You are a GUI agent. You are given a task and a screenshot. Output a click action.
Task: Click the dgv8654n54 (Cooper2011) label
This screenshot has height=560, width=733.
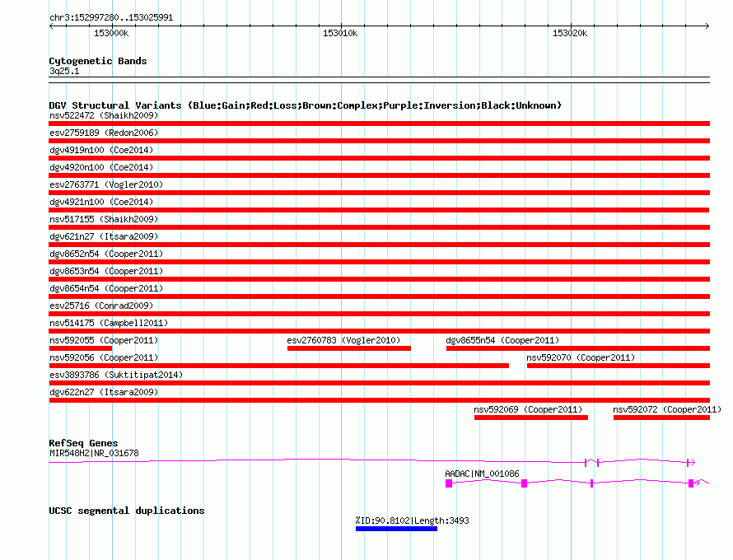[106, 288]
